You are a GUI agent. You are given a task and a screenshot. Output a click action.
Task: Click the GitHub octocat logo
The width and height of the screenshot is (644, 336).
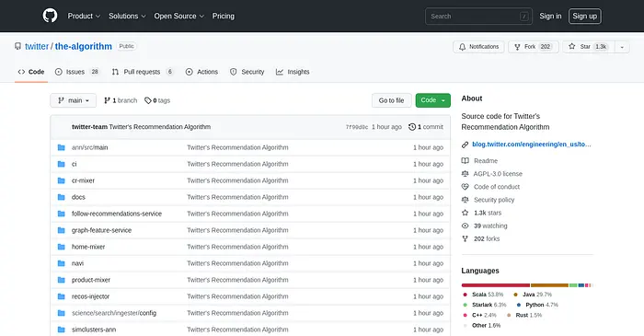pyautogui.click(x=50, y=16)
